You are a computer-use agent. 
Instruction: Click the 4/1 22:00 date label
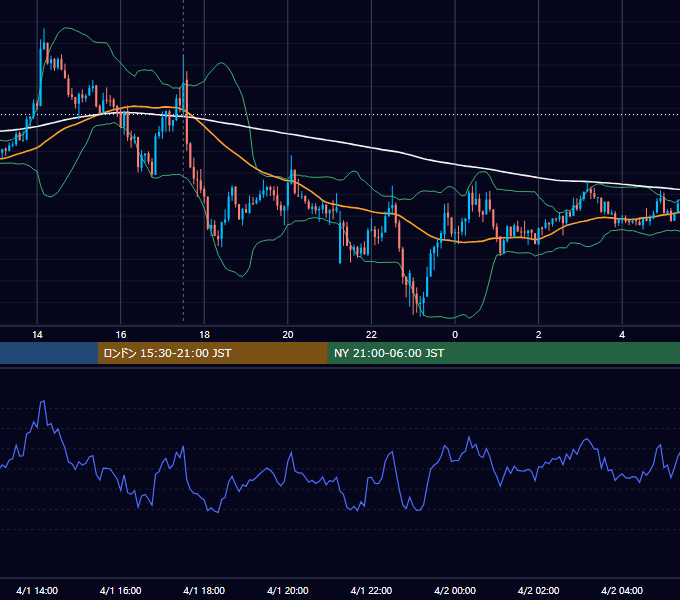(371, 591)
